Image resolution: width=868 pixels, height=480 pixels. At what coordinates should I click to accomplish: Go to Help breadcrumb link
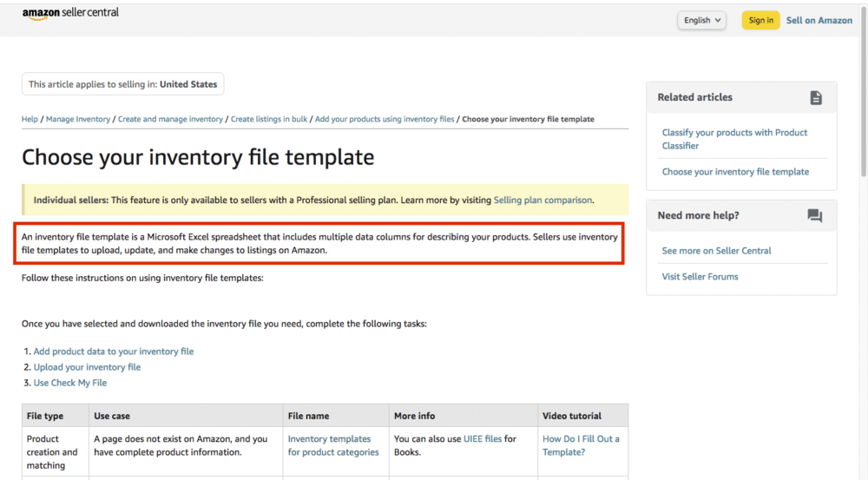(30, 119)
